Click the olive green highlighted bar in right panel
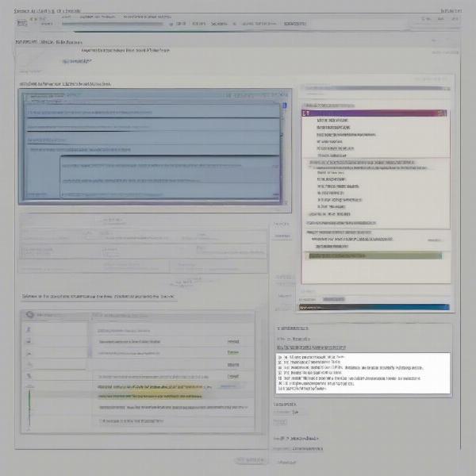This screenshot has width=476, height=476. click(375, 256)
